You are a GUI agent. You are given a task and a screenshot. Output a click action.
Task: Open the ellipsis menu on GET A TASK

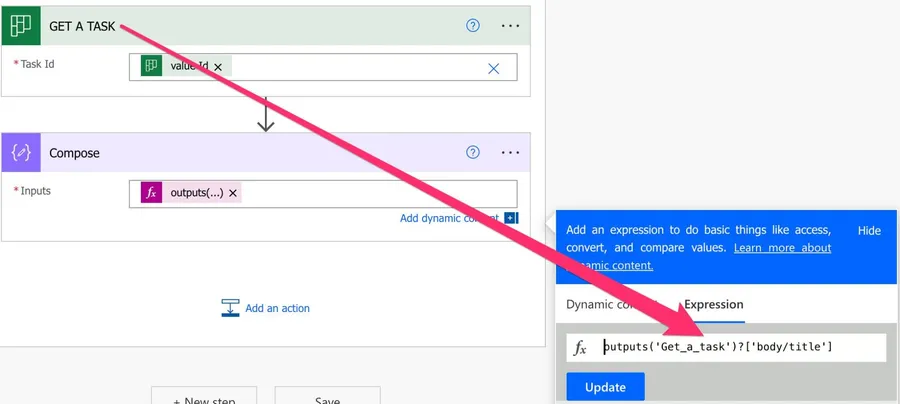tap(511, 26)
